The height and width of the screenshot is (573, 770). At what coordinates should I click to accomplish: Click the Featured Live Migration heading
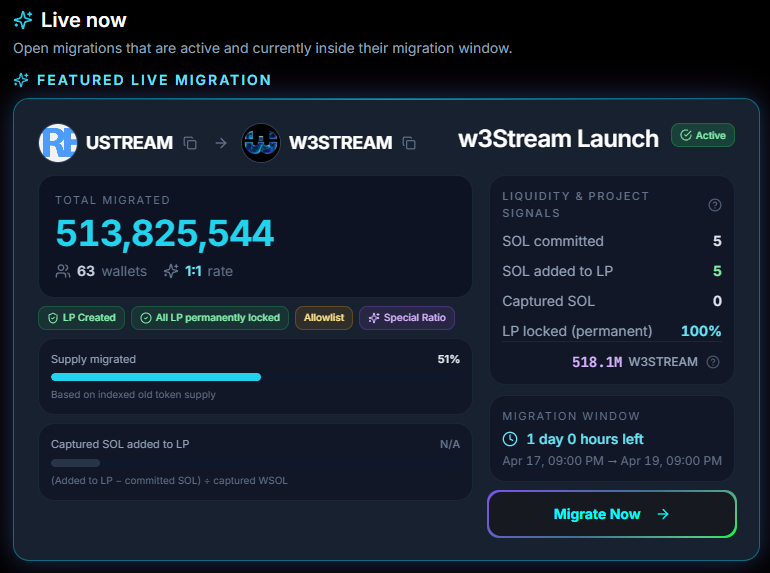pyautogui.click(x=154, y=80)
